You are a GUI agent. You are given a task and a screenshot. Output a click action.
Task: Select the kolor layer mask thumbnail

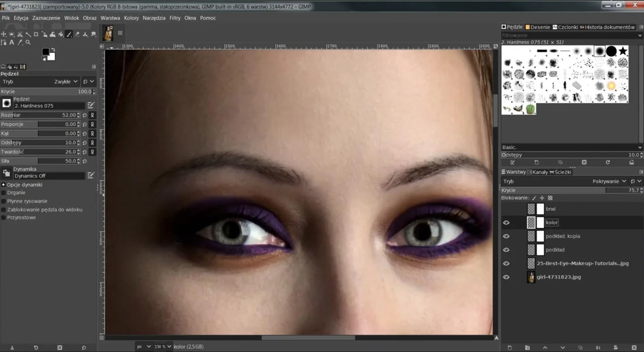(540, 222)
